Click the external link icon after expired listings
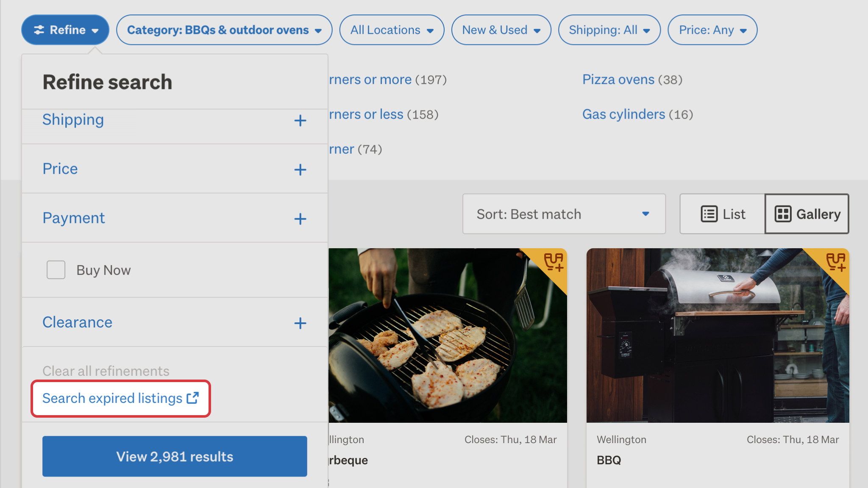This screenshot has height=488, width=868. pyautogui.click(x=193, y=398)
